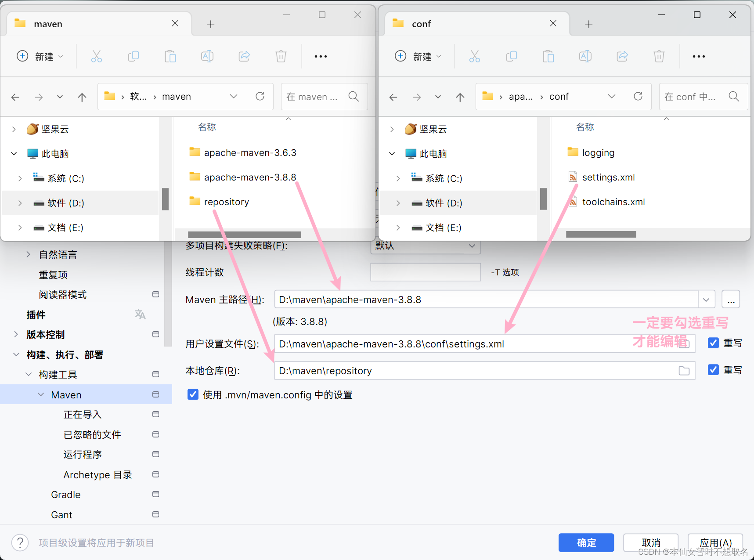
Task: Click horizontal scrollbar in maven file list
Action: (x=245, y=235)
